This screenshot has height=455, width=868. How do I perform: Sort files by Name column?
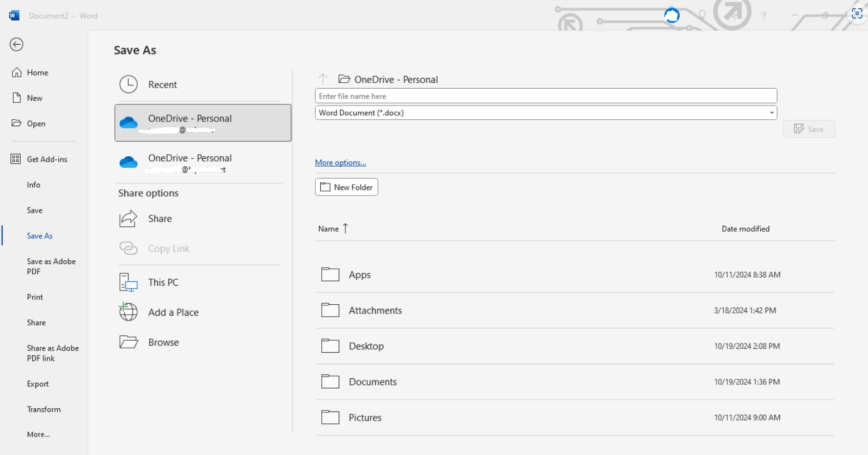pyautogui.click(x=328, y=229)
